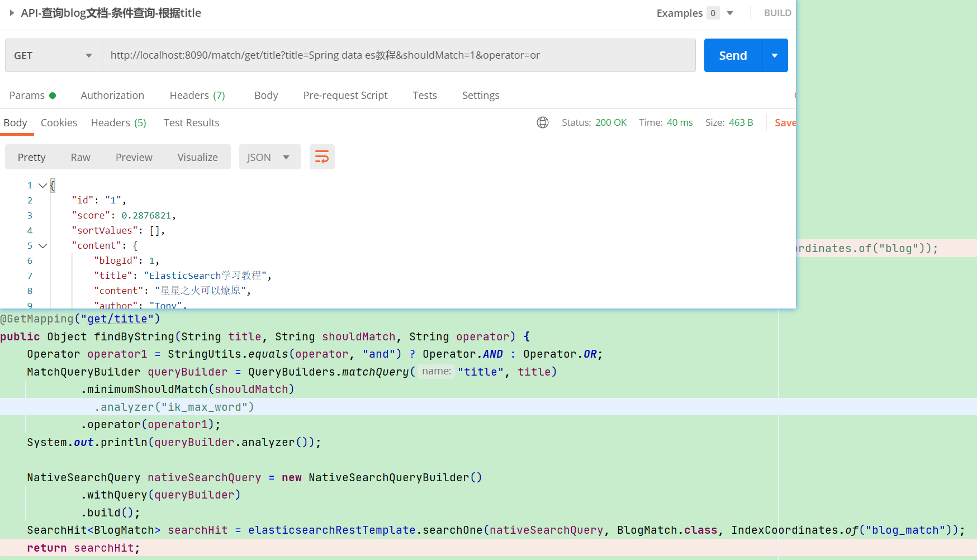The height and width of the screenshot is (560, 977).
Task: Switch to the Authorization tab
Action: point(112,95)
